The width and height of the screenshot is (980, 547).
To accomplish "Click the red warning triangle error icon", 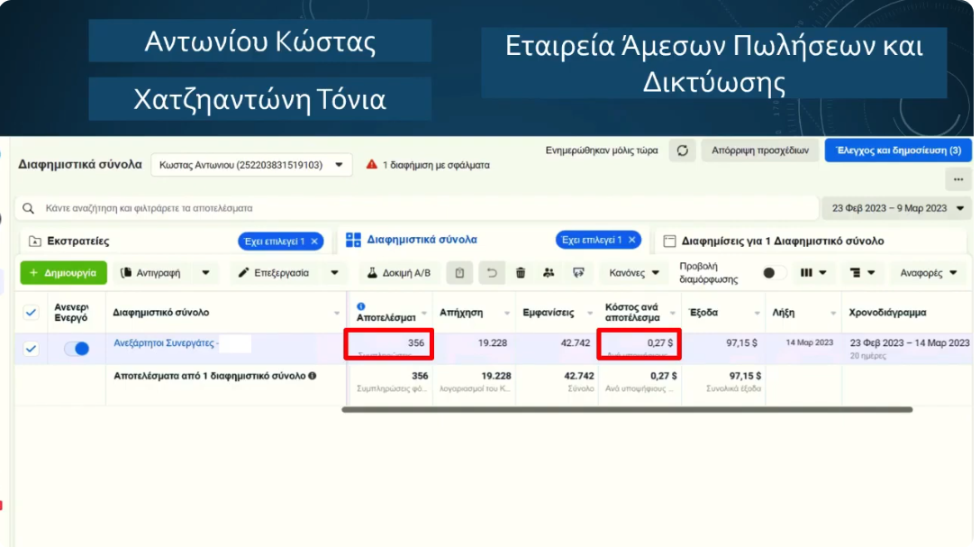I will (371, 165).
